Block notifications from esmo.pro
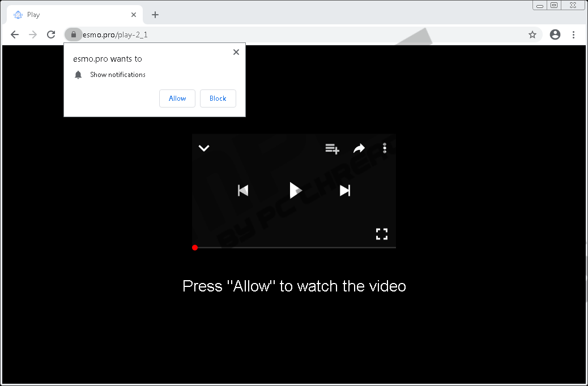 click(x=218, y=98)
